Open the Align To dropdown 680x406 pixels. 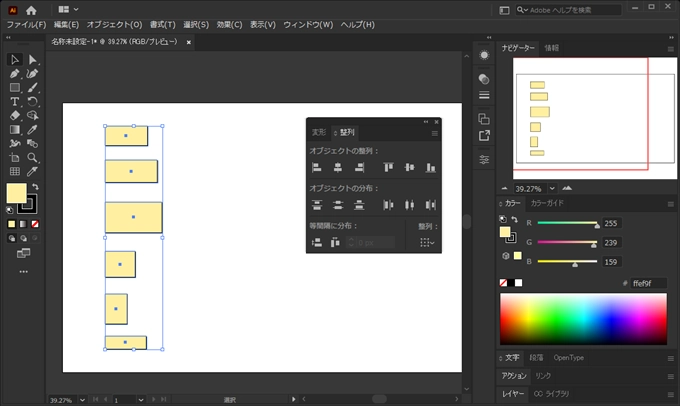[427, 242]
